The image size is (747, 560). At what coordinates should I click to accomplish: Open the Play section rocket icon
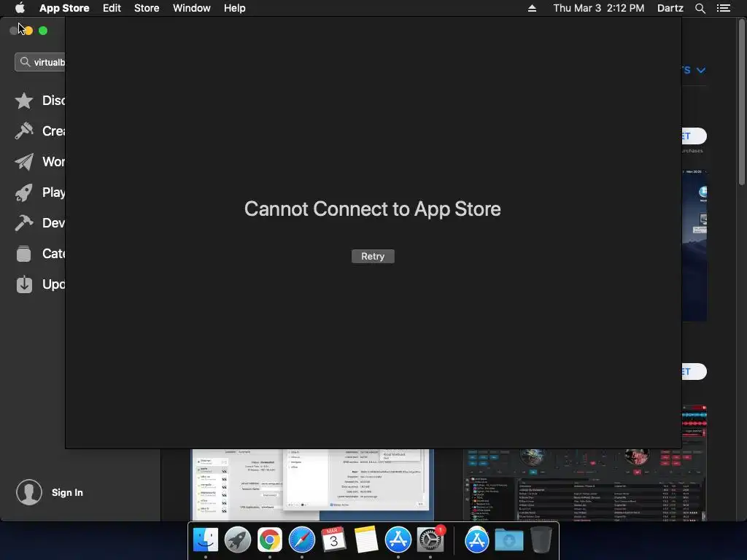click(24, 192)
